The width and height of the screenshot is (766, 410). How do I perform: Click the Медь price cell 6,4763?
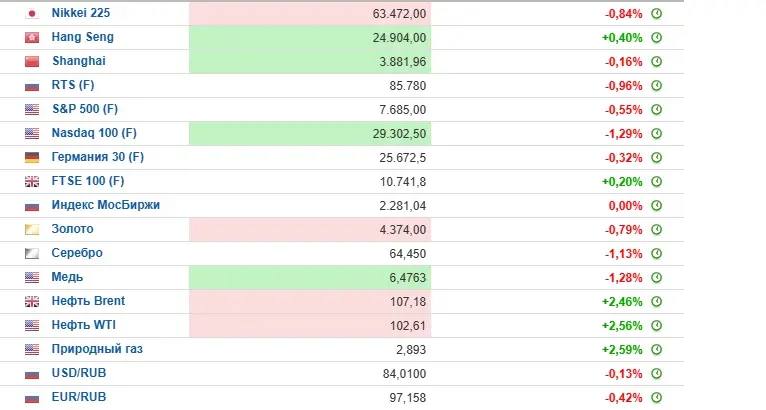[310, 278]
